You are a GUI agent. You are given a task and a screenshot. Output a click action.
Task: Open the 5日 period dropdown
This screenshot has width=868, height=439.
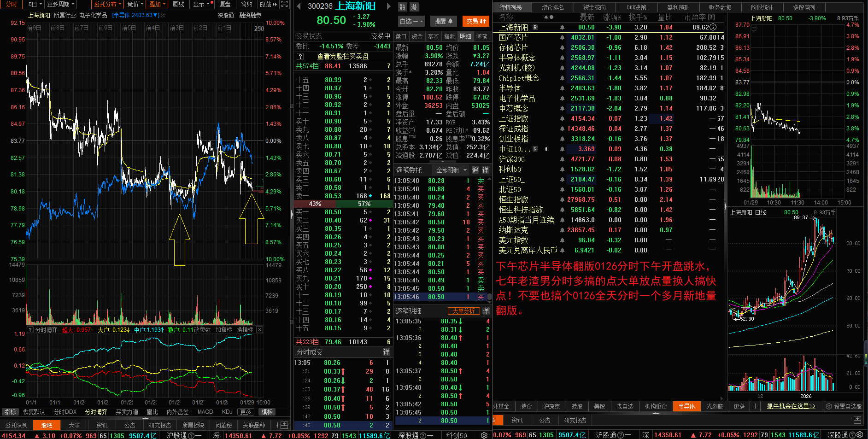[x=35, y=4]
